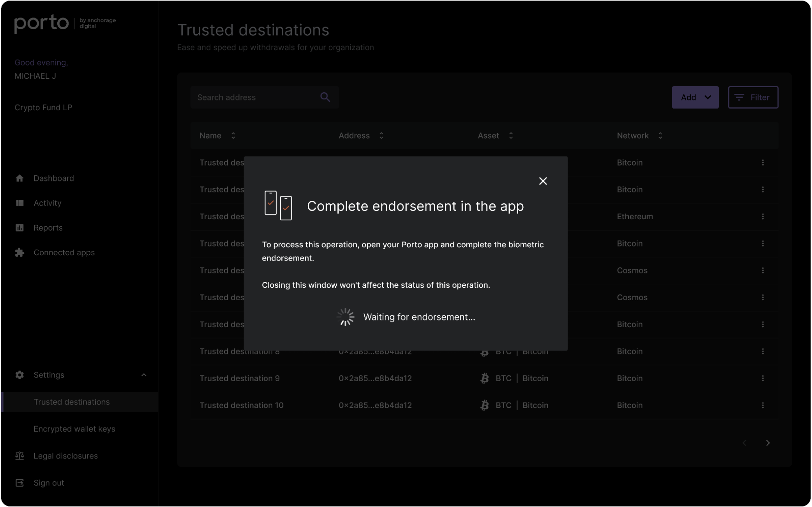Click Bitcoin coin icon in Trusted destination 9 row
Screen dimensions: 812x507
tap(484, 378)
